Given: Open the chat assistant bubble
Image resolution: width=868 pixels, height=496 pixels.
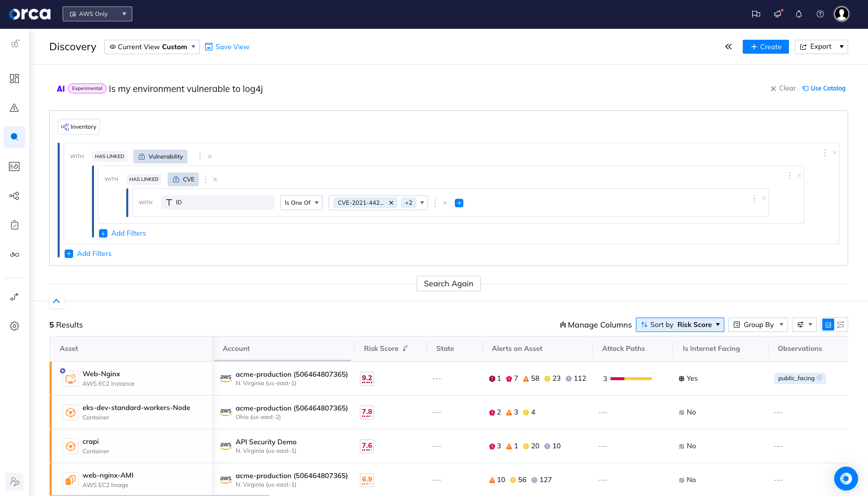Looking at the screenshot, I should click(x=846, y=479).
